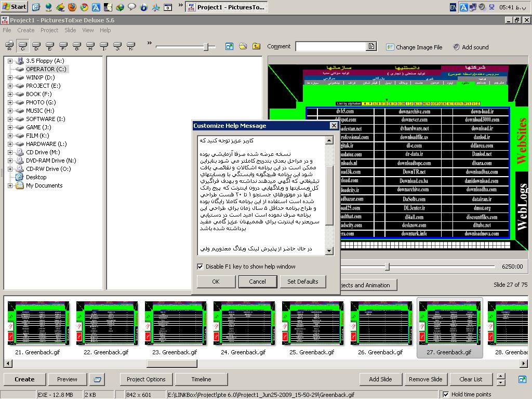Select drive J: icon in toolbar
532x399 pixels.
pyautogui.click(x=117, y=46)
